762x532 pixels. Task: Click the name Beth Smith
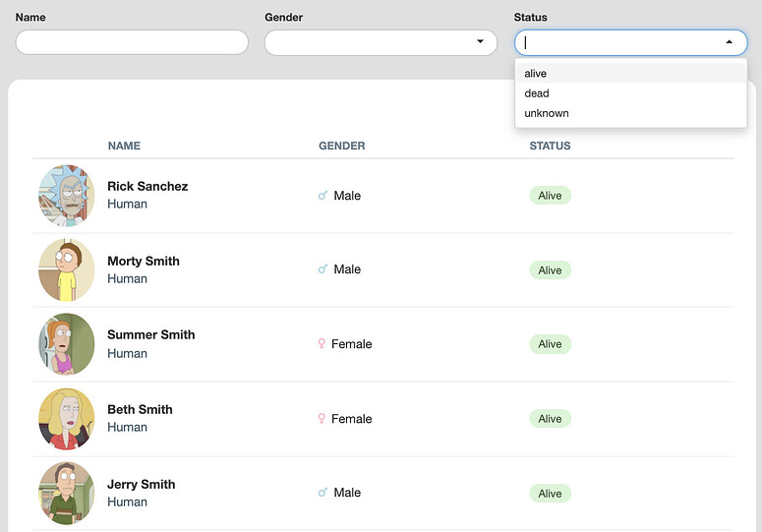coord(140,409)
